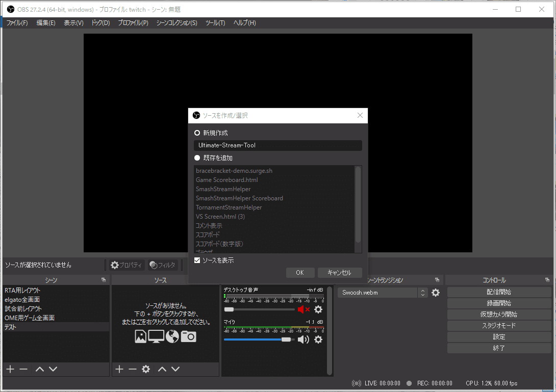556x392 pixels.
Task: Open ファイル(F) menu
Action: (x=17, y=22)
